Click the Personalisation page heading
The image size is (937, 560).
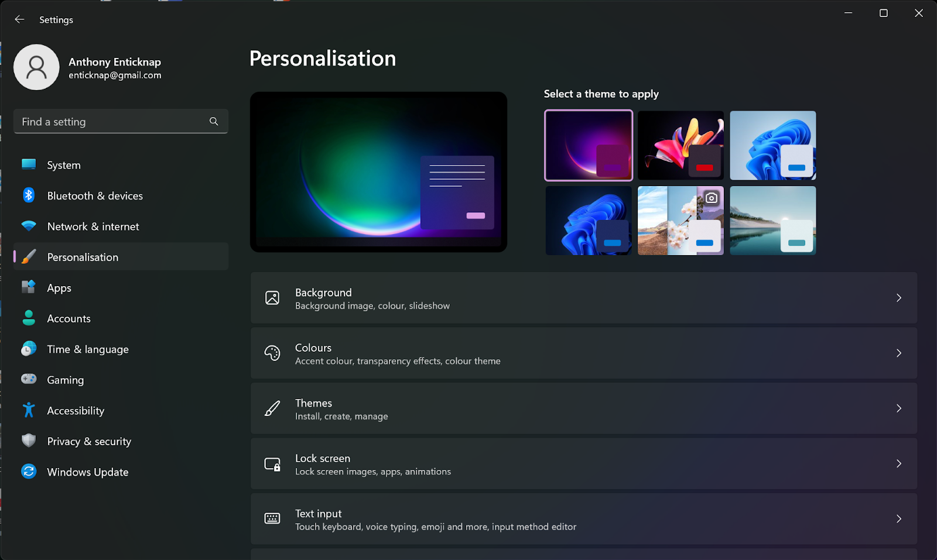(323, 59)
